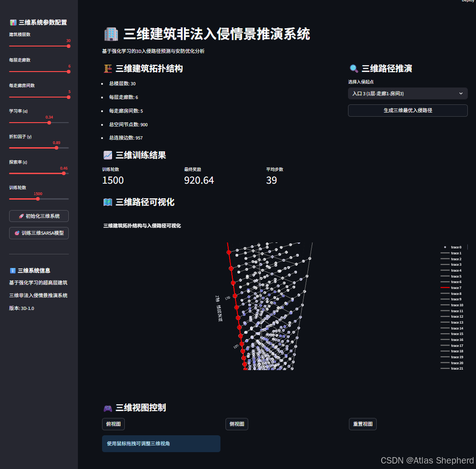
Task: Toggle trace 1 in the plot legend
Action: coord(452,253)
